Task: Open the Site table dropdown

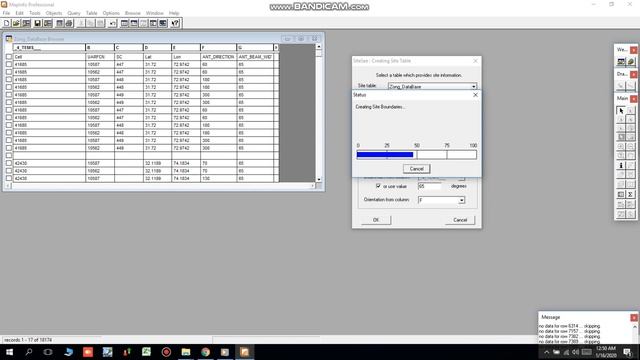Action: point(473,87)
